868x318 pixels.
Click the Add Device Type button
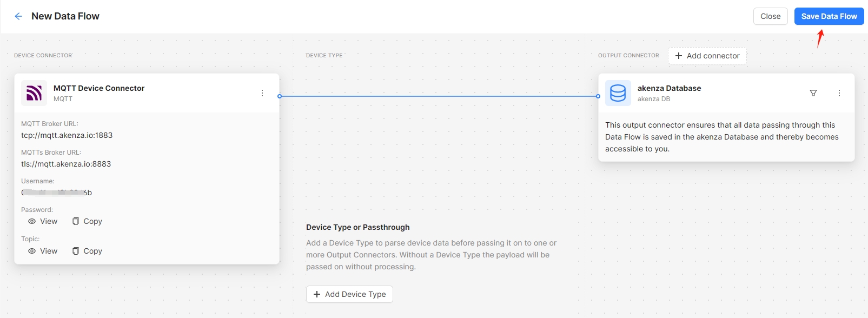pos(349,294)
